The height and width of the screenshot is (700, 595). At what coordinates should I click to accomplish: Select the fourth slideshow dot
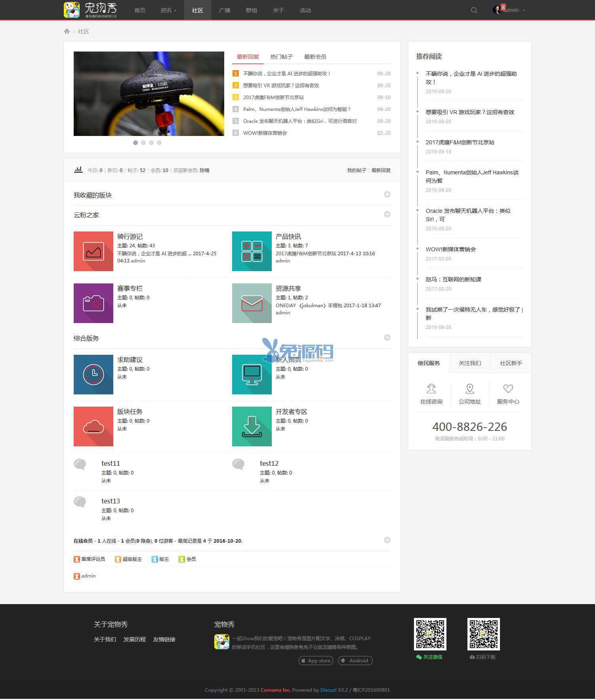tap(159, 143)
